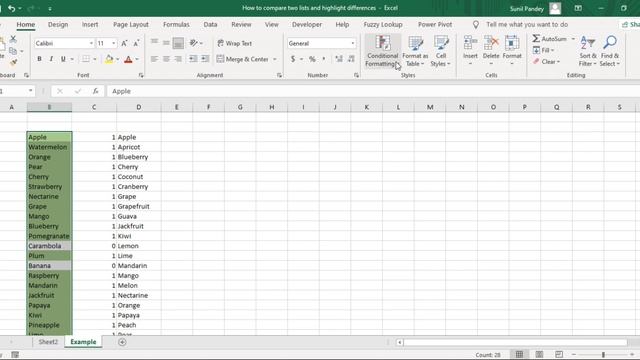Click the Clear button in Editing group
The height and width of the screenshot is (360, 640).
coord(546,62)
